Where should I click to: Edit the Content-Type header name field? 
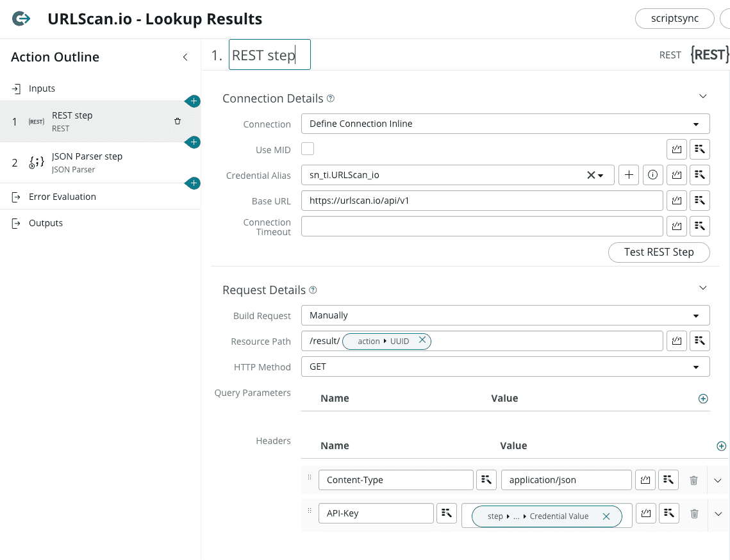395,480
